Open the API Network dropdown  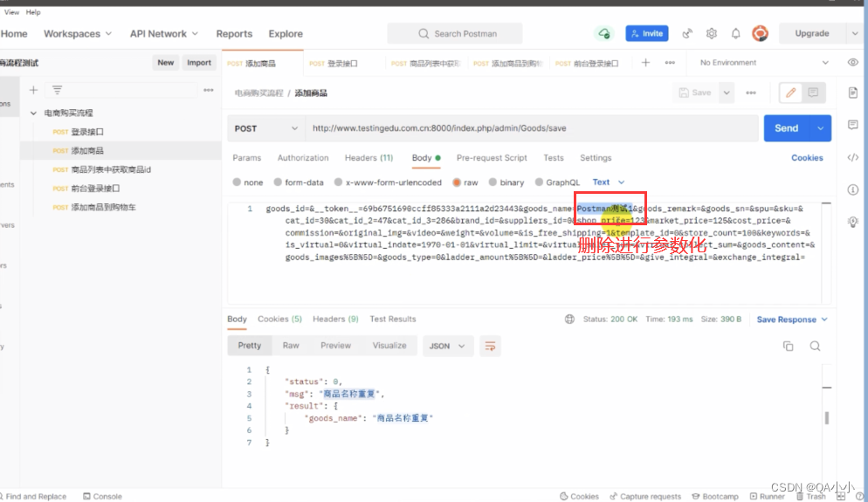pyautogui.click(x=164, y=34)
